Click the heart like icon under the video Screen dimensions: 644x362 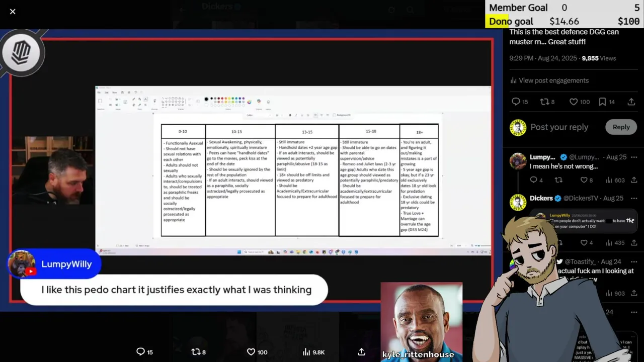tap(251, 352)
